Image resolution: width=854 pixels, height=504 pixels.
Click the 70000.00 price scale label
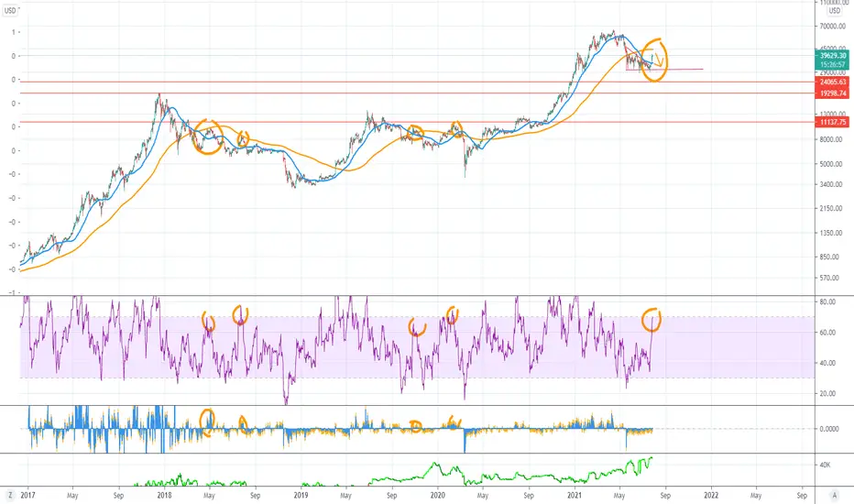(x=833, y=27)
